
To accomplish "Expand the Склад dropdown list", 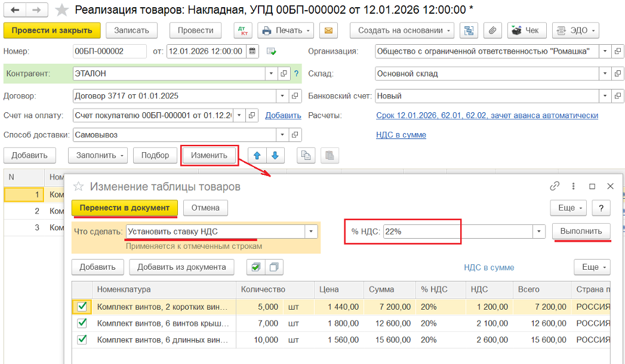I will tap(605, 74).
